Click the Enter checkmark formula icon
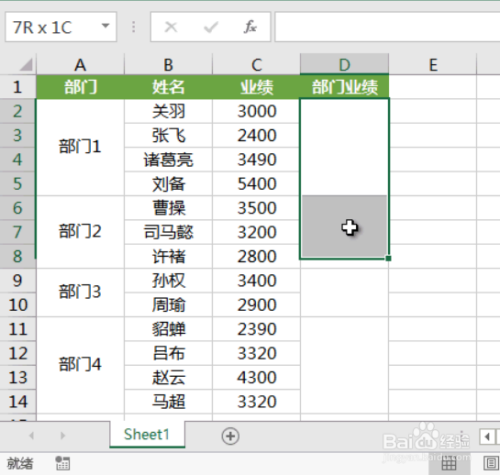The image size is (500, 475). tap(211, 27)
